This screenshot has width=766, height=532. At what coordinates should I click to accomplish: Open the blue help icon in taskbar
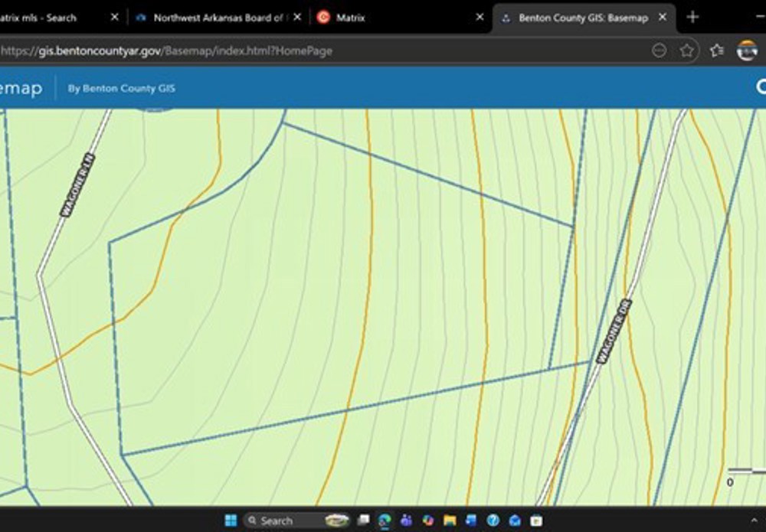[493, 521]
